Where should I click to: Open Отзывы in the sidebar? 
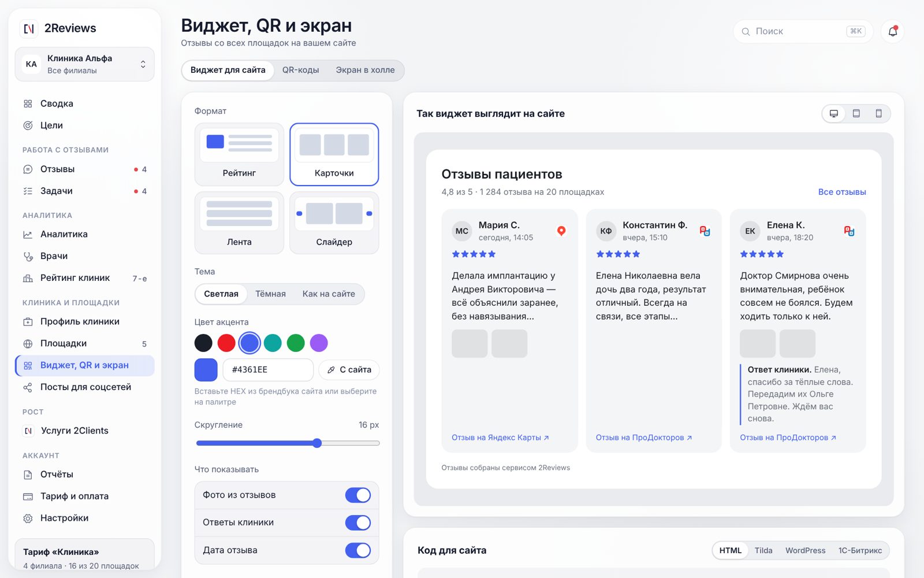point(84,169)
